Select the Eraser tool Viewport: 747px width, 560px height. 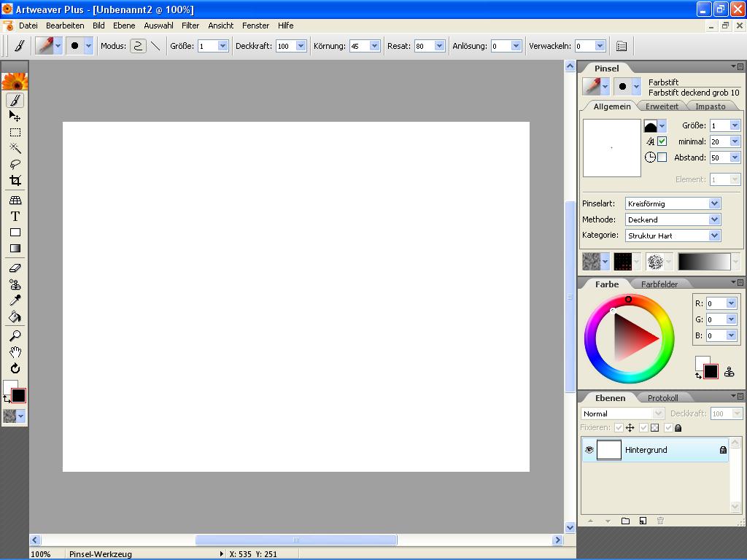15,268
